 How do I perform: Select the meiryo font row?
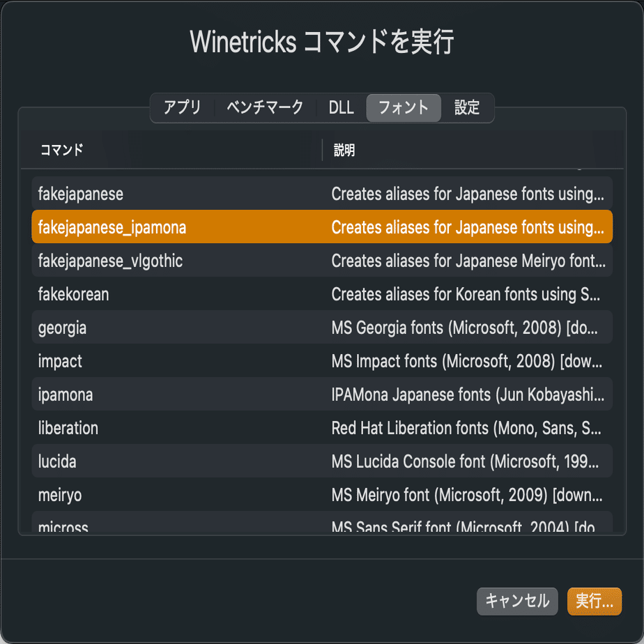pos(322,495)
